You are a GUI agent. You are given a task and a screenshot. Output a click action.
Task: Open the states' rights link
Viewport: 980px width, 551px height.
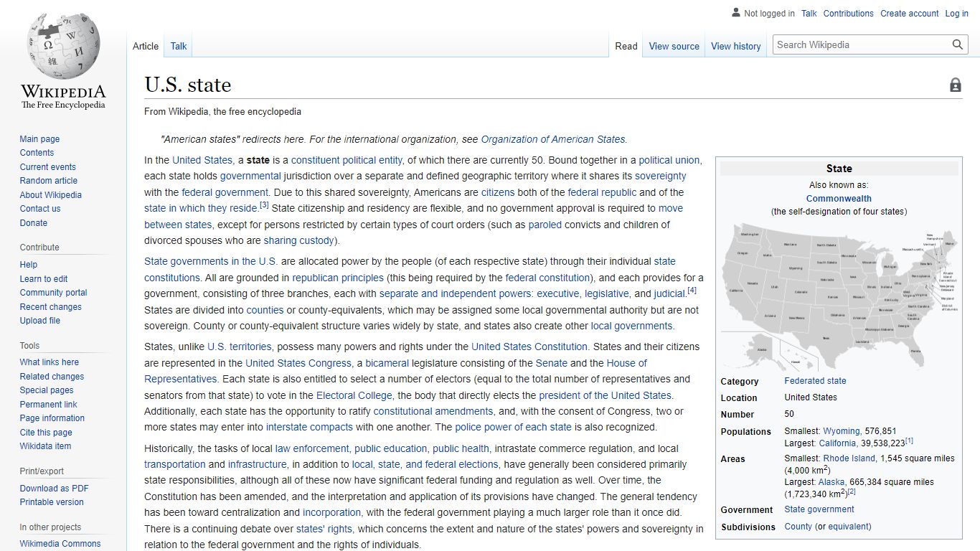[324, 529]
